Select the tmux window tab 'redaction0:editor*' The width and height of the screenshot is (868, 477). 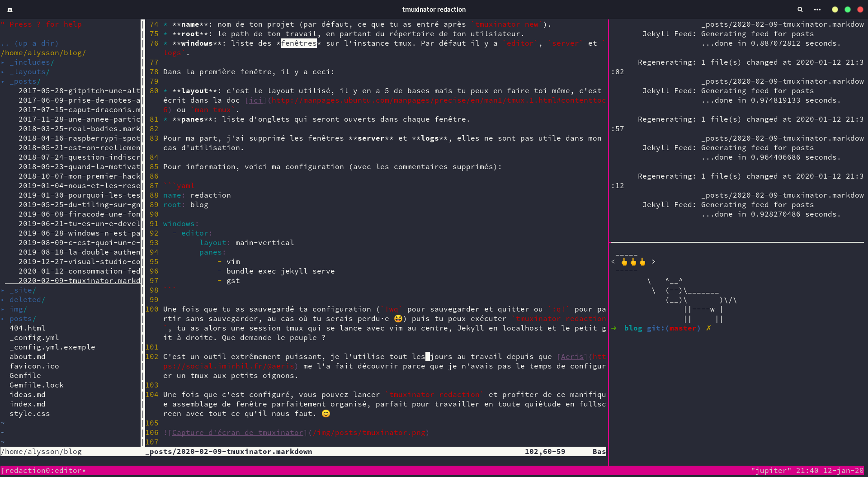43,471
